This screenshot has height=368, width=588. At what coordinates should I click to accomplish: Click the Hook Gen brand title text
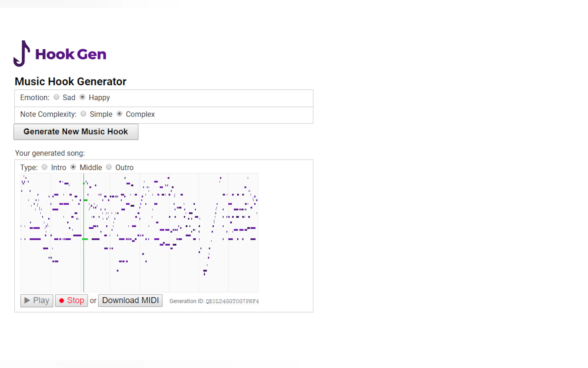click(71, 54)
